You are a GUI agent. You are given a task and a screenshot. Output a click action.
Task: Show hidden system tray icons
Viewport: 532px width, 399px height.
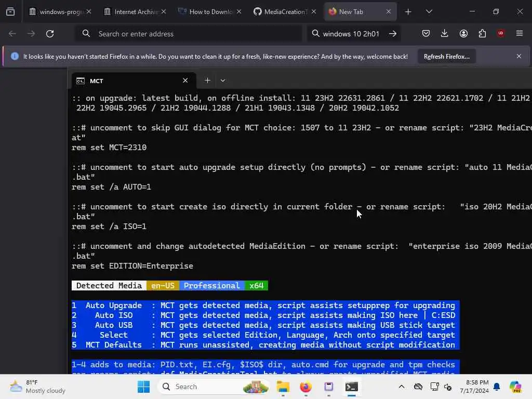pos(402,387)
